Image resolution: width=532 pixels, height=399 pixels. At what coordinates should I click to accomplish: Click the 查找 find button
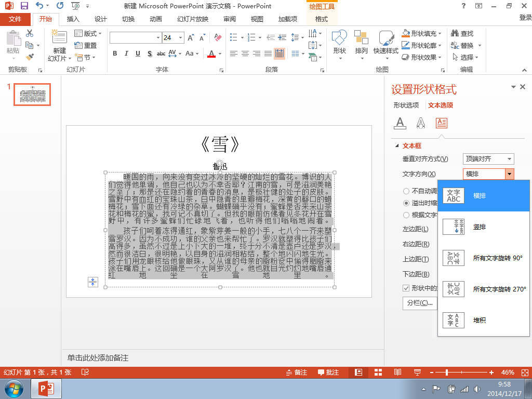[x=462, y=33]
